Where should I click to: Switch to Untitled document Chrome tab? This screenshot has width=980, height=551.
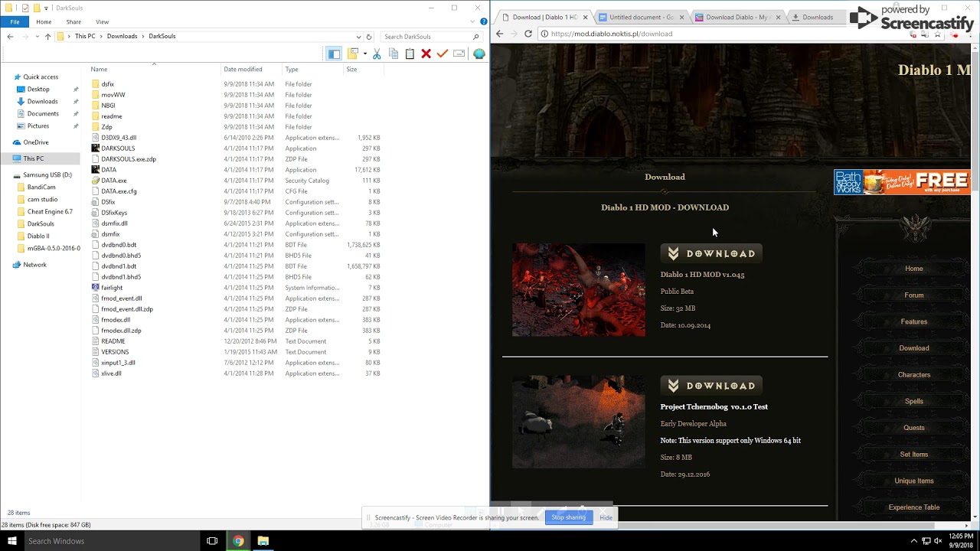coord(642,17)
